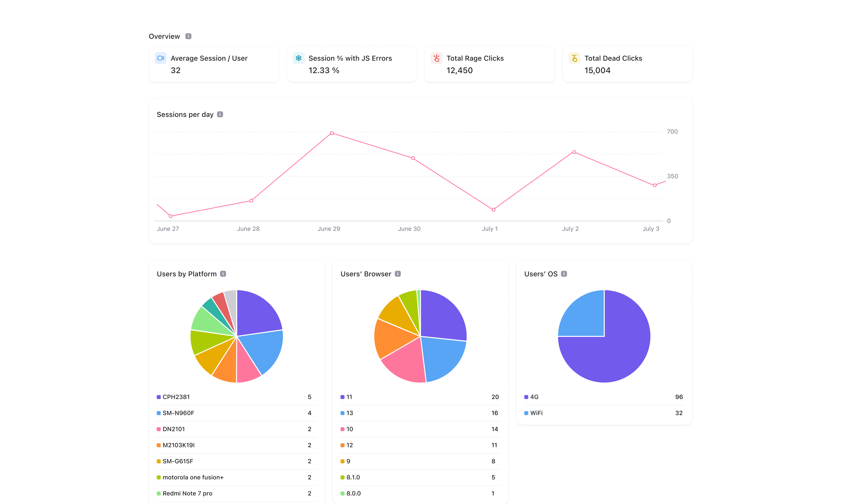Click the CPH2381 purple legend swatch

pyautogui.click(x=159, y=397)
